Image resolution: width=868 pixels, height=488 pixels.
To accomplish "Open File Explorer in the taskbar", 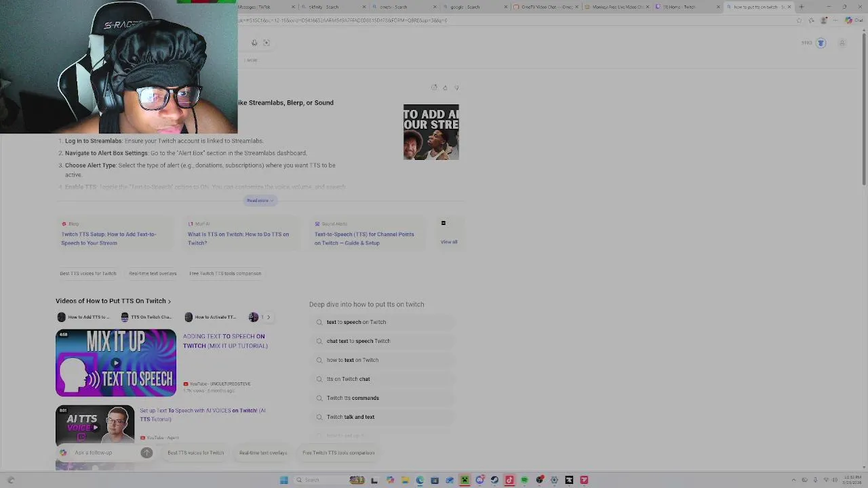I will pyautogui.click(x=405, y=480).
